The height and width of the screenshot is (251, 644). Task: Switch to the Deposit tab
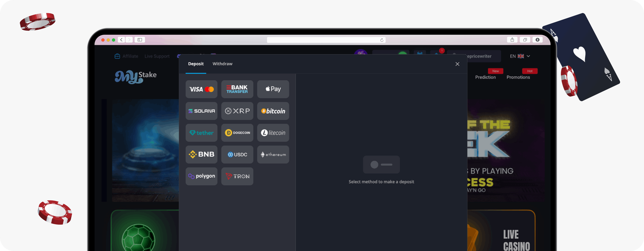(196, 64)
